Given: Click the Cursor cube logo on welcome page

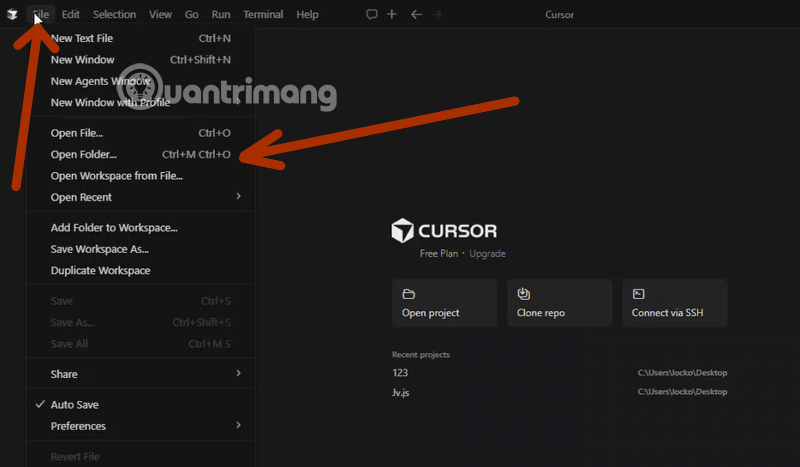Looking at the screenshot, I should (402, 231).
